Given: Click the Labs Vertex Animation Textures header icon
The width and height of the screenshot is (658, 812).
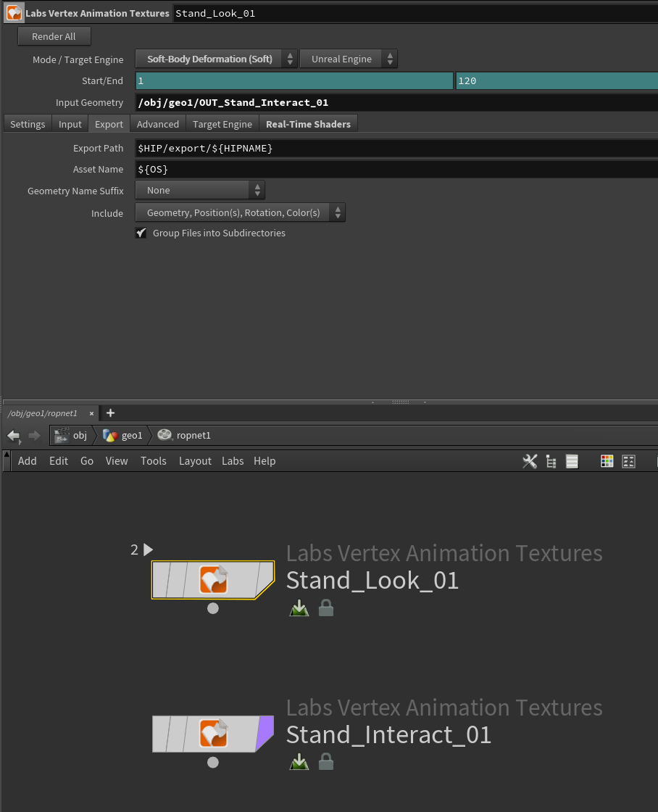Looking at the screenshot, I should tap(14, 13).
